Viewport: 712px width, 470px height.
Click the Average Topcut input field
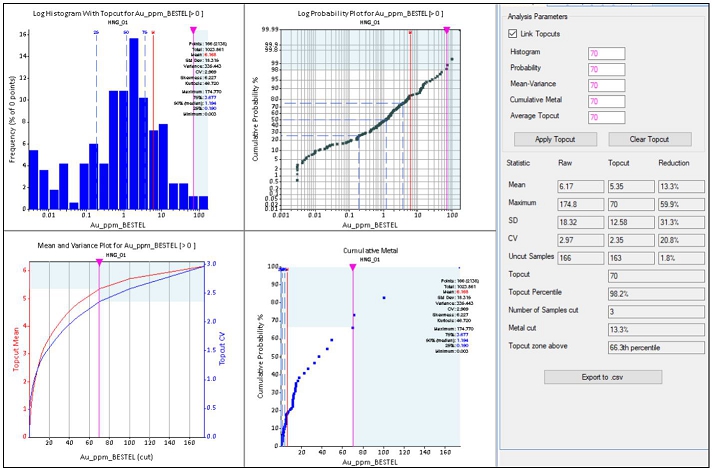click(x=606, y=117)
